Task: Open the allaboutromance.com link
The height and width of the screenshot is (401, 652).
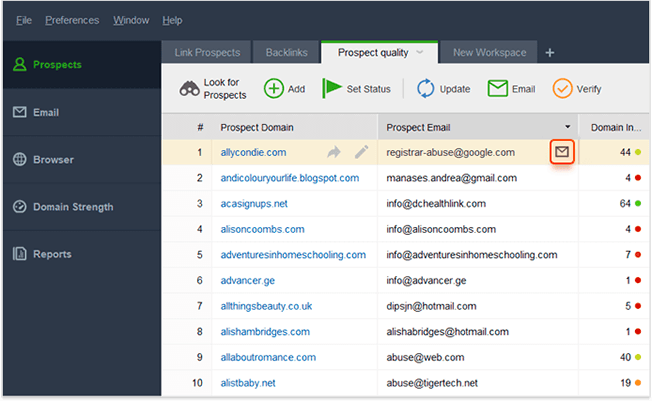Action: [268, 357]
